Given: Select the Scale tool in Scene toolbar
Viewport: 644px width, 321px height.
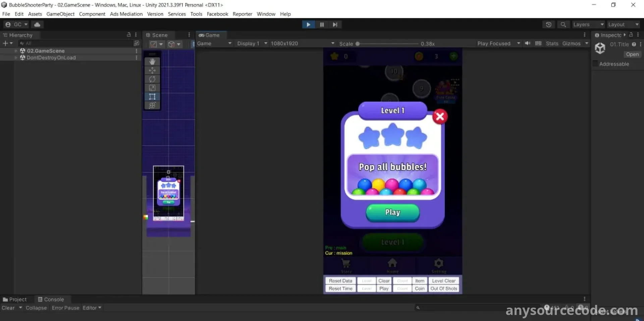Looking at the screenshot, I should [152, 88].
